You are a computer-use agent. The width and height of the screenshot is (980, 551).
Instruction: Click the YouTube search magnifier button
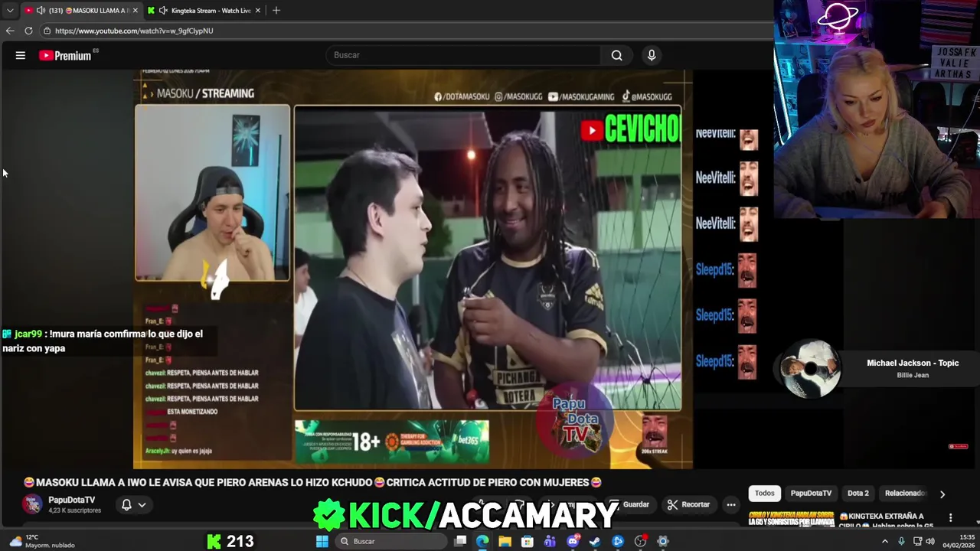click(616, 55)
